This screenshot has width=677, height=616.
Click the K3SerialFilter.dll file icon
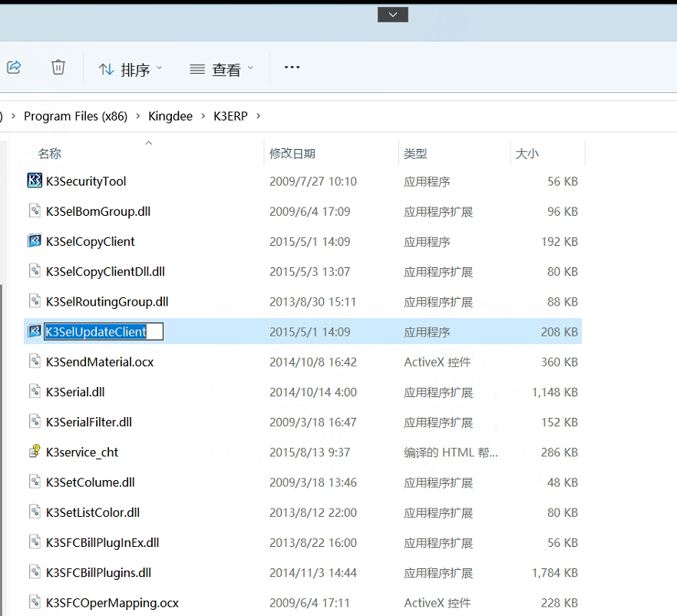tap(35, 421)
